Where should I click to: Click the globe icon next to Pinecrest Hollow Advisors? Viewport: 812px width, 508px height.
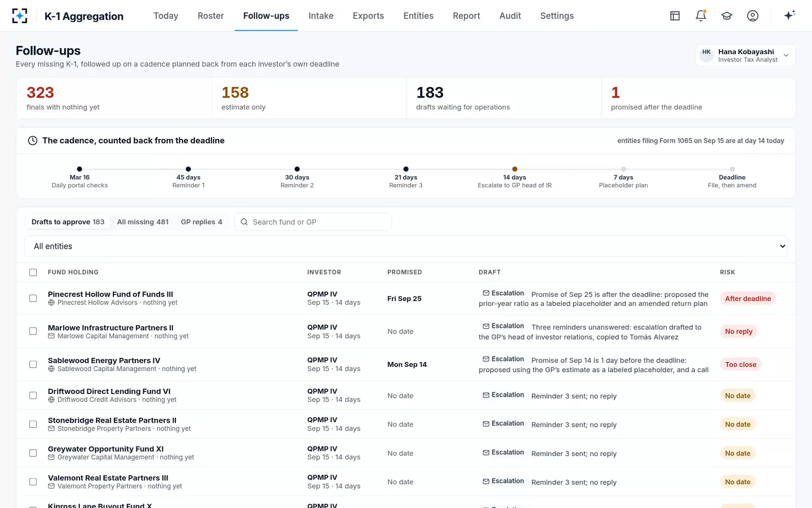(x=51, y=303)
